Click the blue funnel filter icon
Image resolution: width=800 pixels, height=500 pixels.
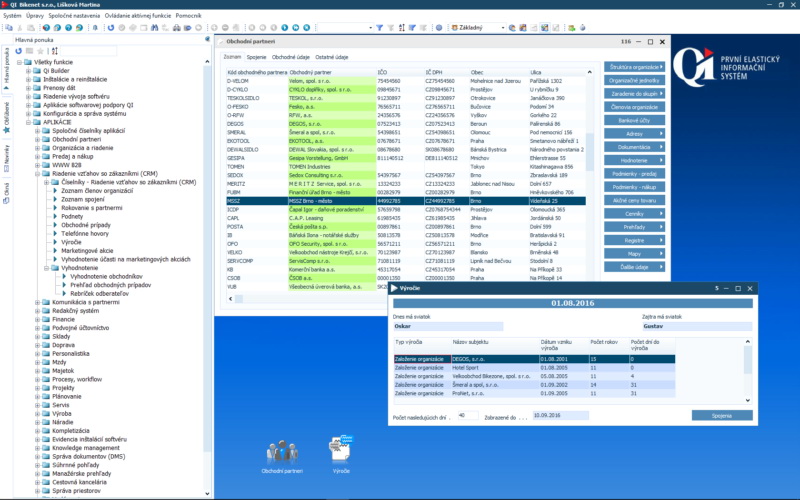click(380, 28)
